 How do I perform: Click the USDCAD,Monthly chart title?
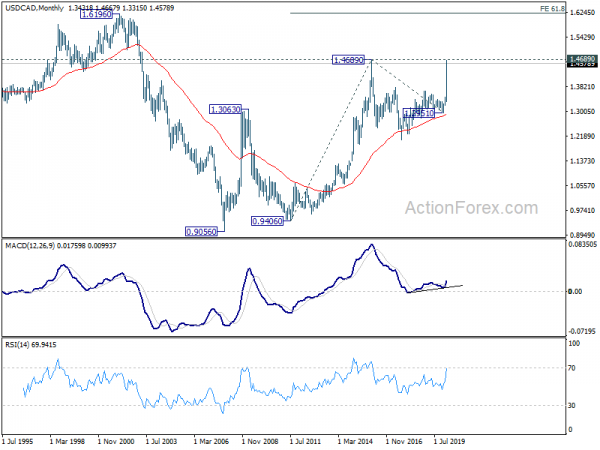point(34,8)
